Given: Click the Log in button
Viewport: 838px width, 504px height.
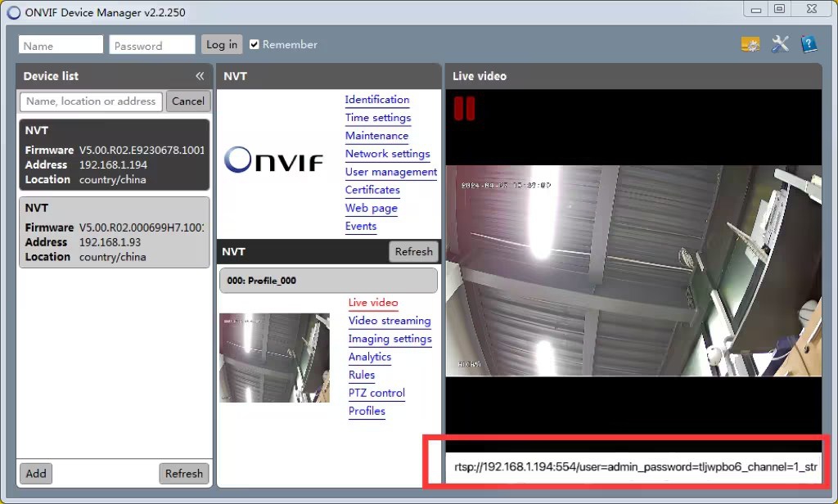Looking at the screenshot, I should click(x=222, y=44).
